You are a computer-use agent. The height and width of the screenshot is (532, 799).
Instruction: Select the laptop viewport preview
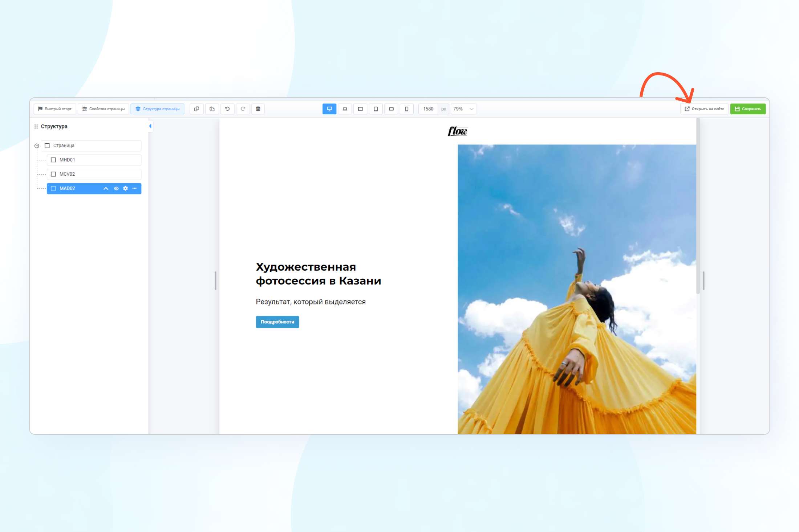click(x=345, y=109)
